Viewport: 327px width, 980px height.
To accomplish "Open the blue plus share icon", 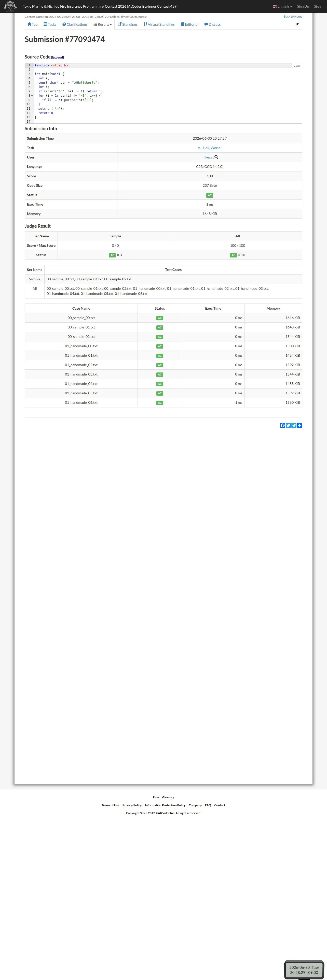I will coord(299,425).
